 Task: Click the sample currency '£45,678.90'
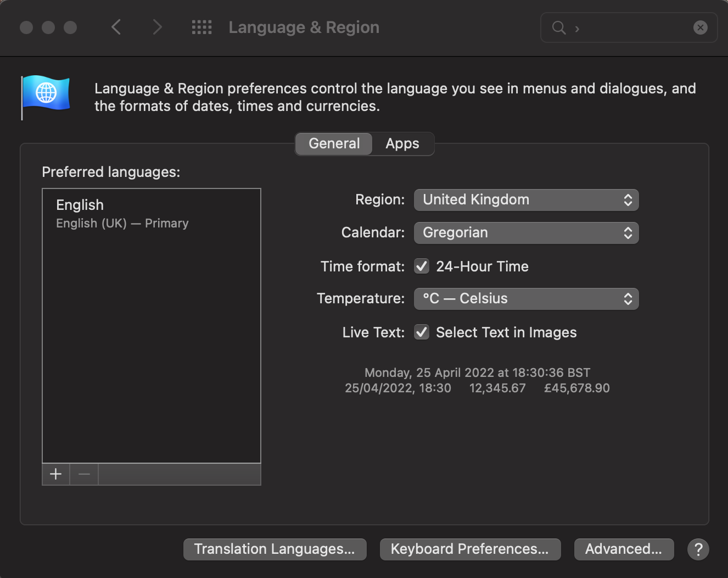(x=577, y=388)
